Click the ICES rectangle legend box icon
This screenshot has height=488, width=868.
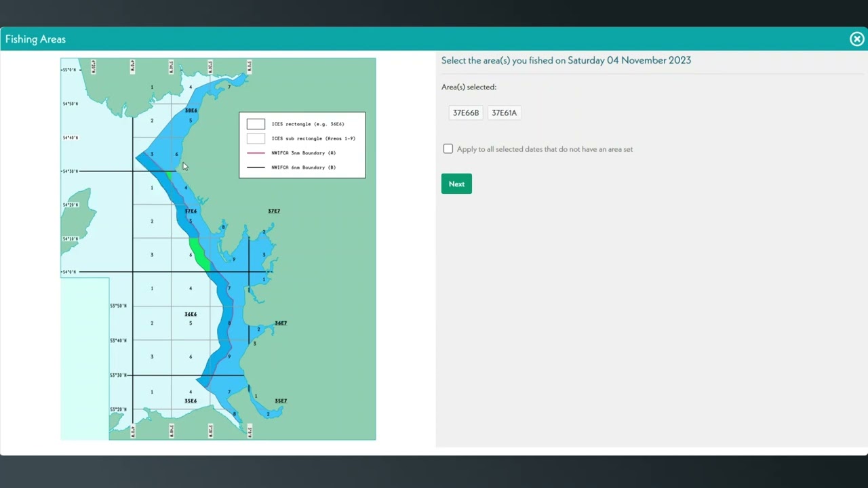click(x=256, y=124)
